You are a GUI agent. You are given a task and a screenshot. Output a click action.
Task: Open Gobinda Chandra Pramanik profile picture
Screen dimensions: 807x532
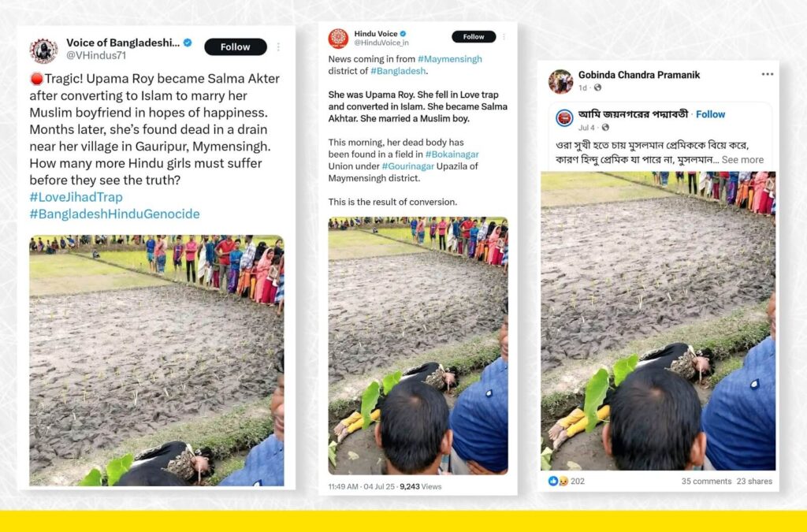560,81
